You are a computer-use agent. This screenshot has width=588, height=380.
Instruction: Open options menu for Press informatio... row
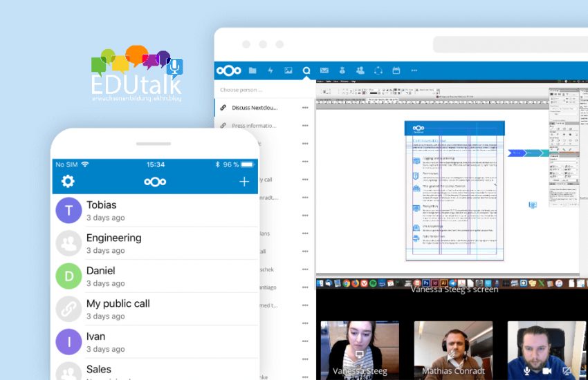(x=305, y=126)
